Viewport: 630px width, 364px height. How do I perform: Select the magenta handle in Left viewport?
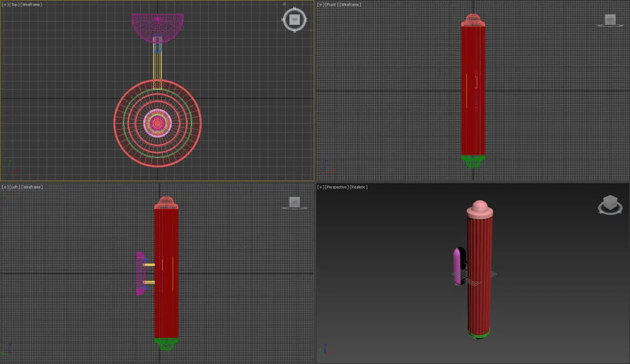pyautogui.click(x=140, y=273)
